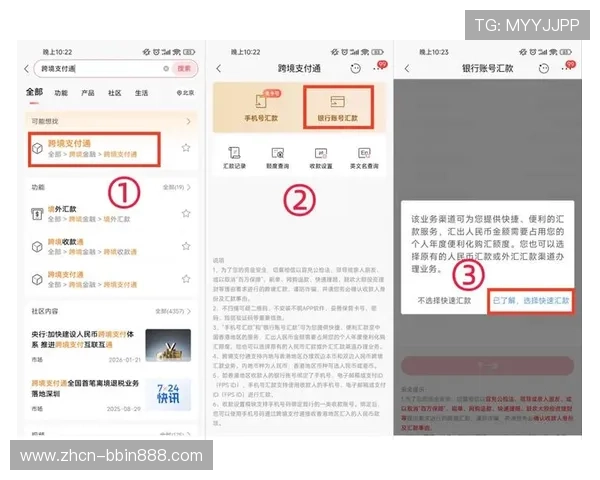The image size is (600, 480).
Task: Open article 跨境支付通全国首笔离境退税业务落地深圳
Action: point(85,388)
